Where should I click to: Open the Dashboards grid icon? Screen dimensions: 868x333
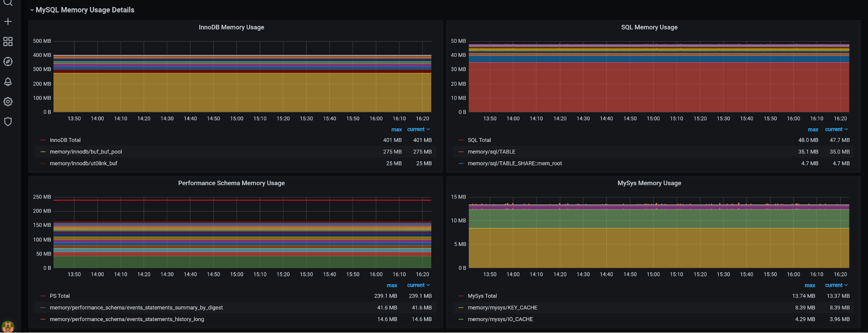[x=8, y=41]
